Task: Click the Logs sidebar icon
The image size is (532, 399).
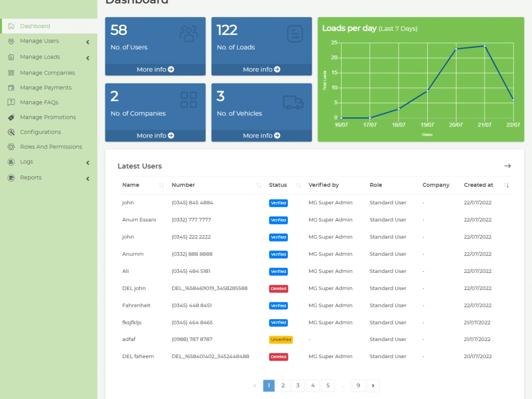Action: pos(11,162)
